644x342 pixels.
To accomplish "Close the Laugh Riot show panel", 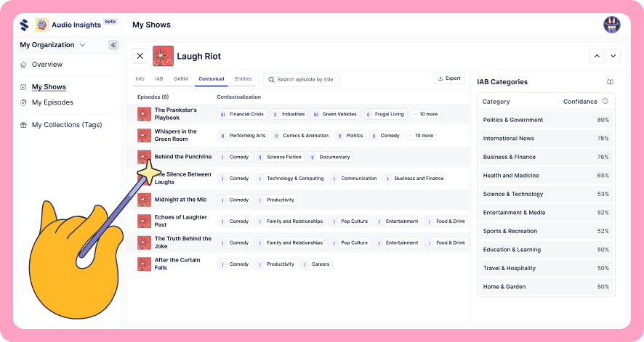I will pos(140,56).
